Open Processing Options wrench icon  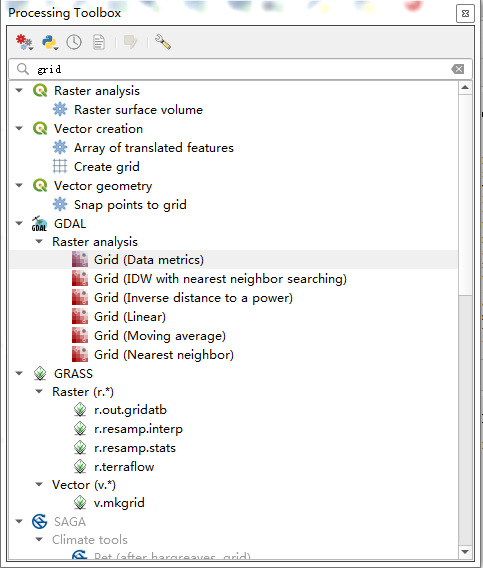point(163,42)
